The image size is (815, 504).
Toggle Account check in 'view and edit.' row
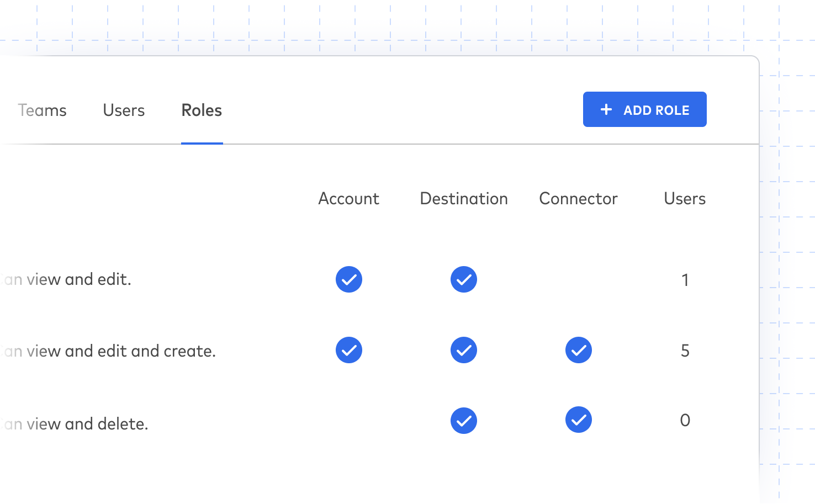pos(349,279)
